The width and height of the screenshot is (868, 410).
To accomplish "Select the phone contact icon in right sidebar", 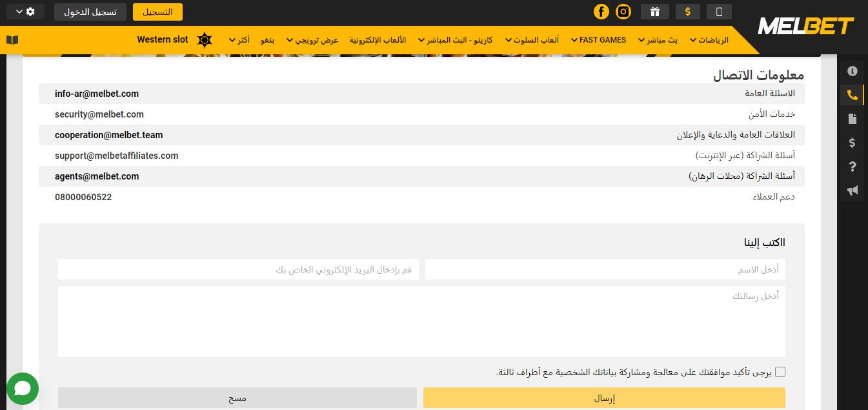I will [852, 94].
